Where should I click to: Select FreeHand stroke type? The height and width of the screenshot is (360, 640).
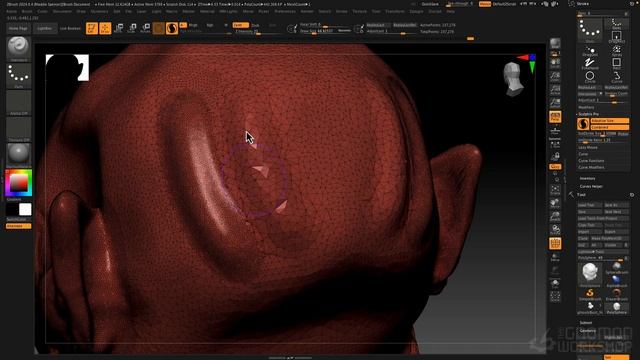[590, 64]
